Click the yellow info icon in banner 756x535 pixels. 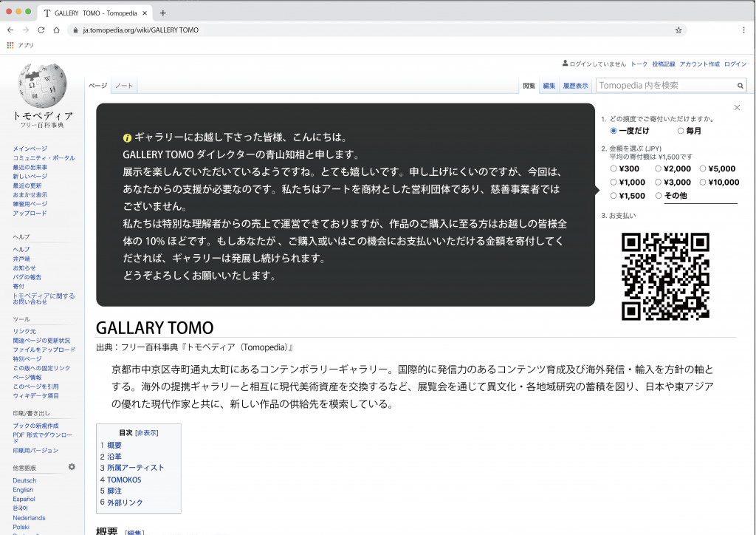127,138
